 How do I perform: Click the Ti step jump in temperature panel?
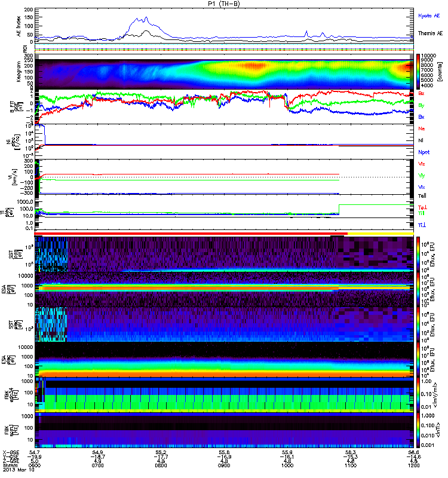pos(339,209)
